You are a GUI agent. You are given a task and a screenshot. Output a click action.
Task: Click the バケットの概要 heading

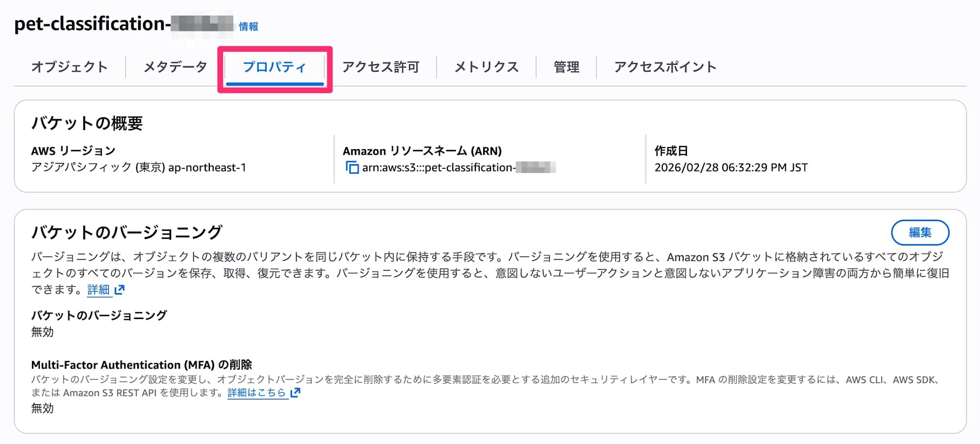87,123
